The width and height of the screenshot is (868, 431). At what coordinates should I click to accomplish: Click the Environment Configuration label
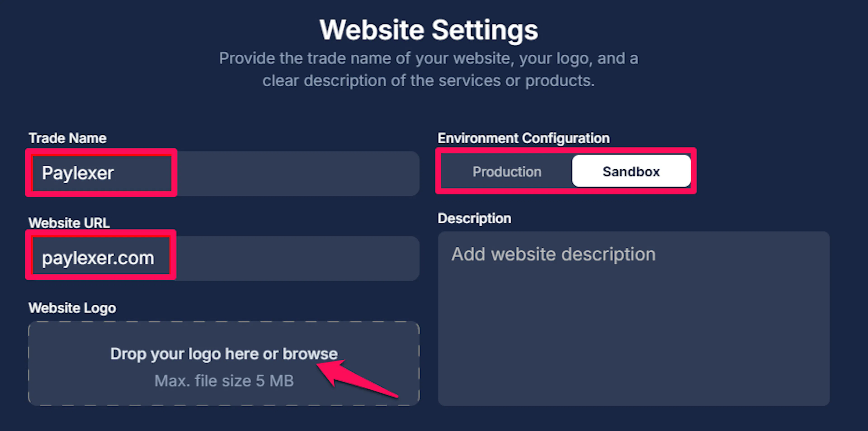[x=524, y=138]
